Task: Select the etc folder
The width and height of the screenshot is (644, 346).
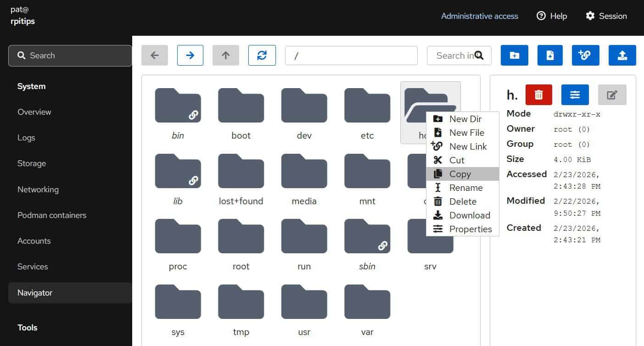Action: pyautogui.click(x=367, y=113)
